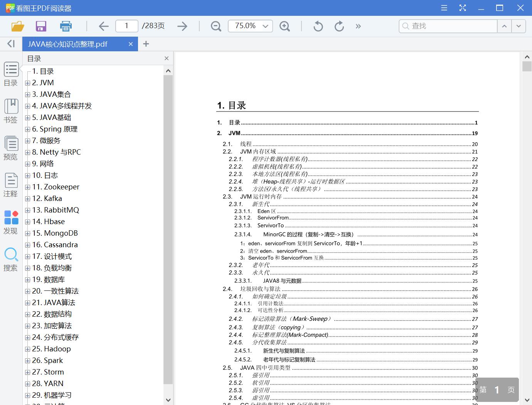Click the outline scrollbar down arrow
Viewport: 532px width, 405px height.
(168, 400)
